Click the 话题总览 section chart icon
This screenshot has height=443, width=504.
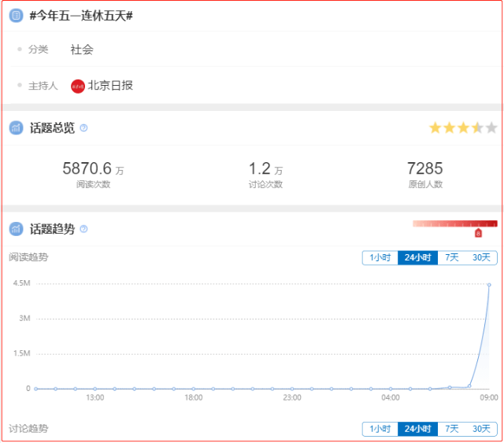pyautogui.click(x=16, y=127)
